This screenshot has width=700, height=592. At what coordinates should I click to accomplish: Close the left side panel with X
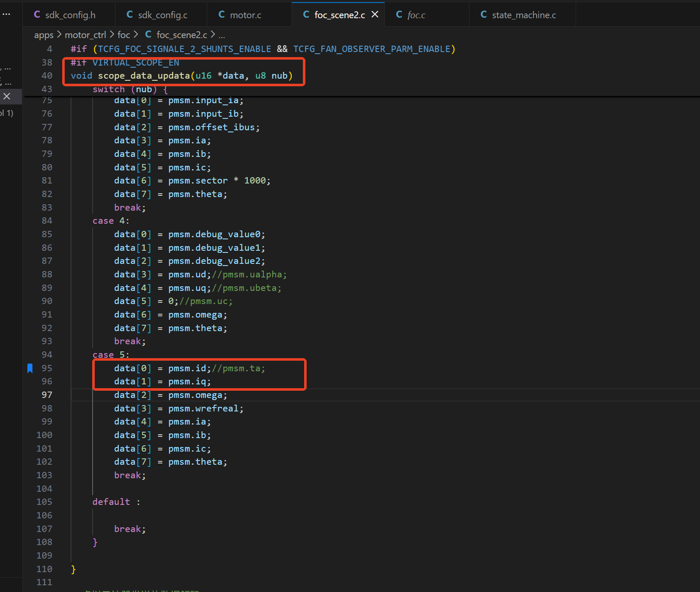click(x=7, y=96)
